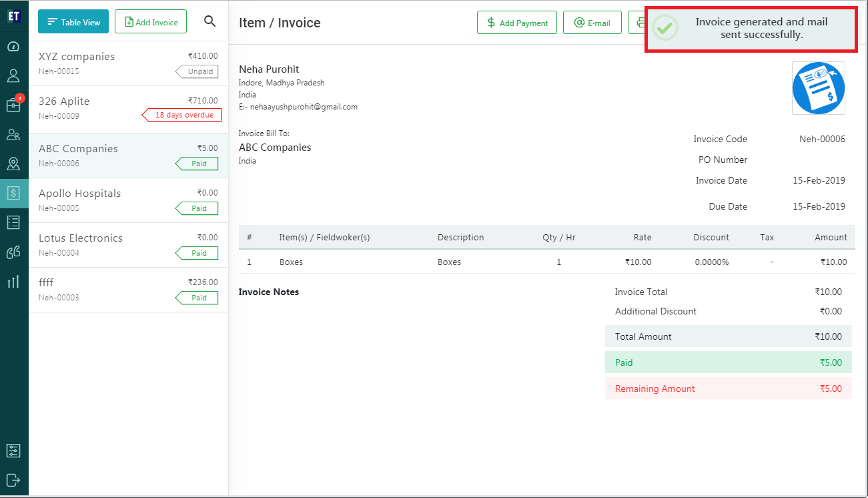The image size is (868, 498).
Task: Click the Qty / Hr column header
Action: [x=559, y=238]
